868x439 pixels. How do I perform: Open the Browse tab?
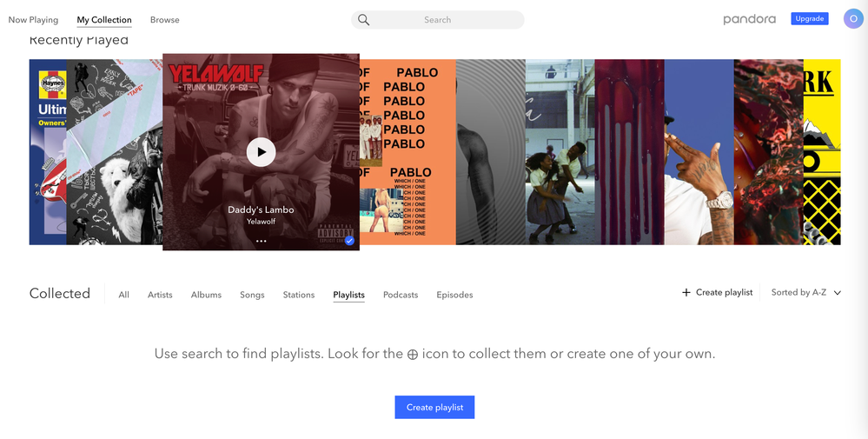tap(165, 20)
